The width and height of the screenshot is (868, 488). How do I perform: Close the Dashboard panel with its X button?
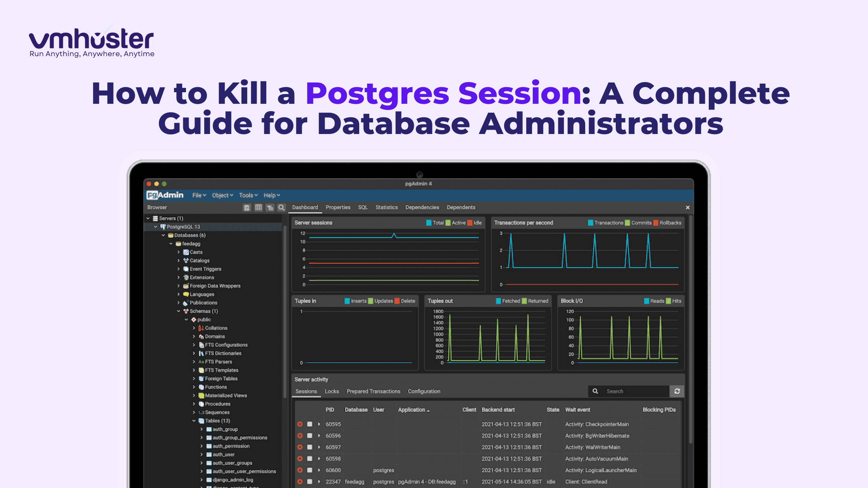[x=688, y=207]
